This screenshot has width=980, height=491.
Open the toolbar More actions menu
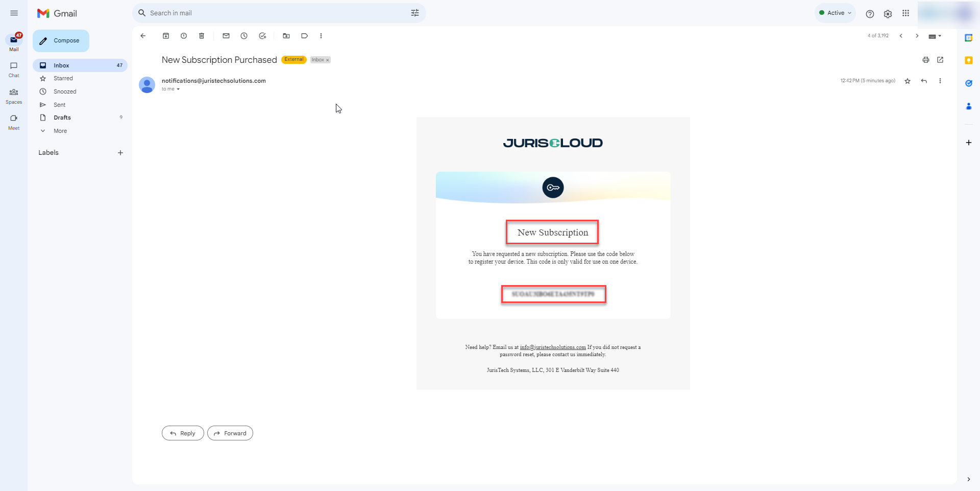click(321, 36)
